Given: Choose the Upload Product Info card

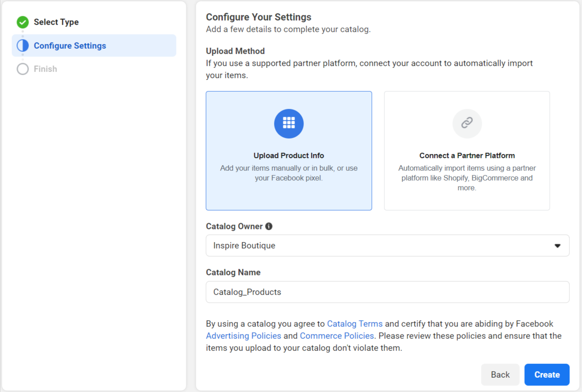Looking at the screenshot, I should click(289, 151).
